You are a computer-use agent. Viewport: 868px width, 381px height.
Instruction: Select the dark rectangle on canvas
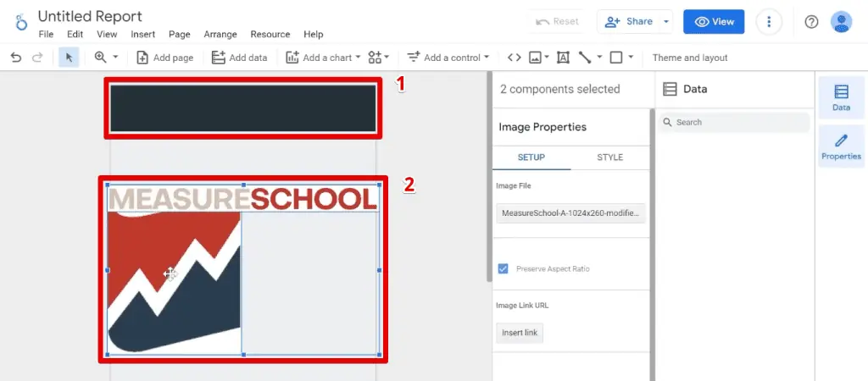click(243, 108)
